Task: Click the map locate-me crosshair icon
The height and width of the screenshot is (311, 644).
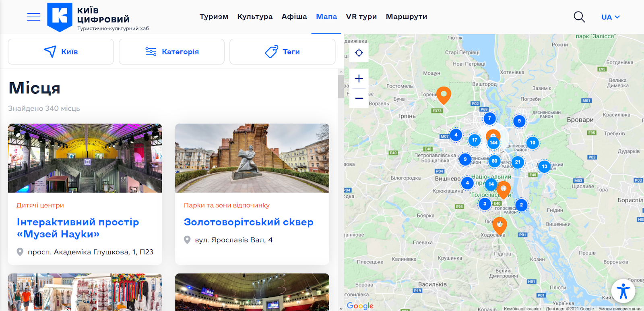Action: (x=359, y=52)
